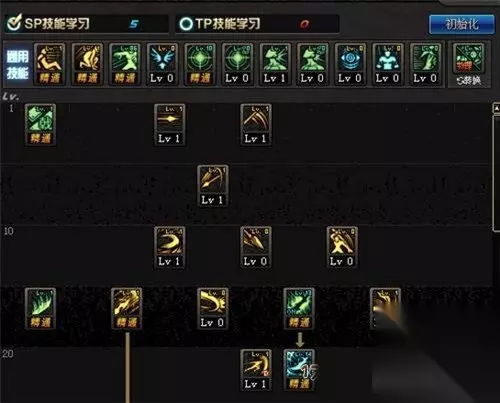
Task: Select the downward spearhead skill Lv 0
Action: pyautogui.click(x=256, y=247)
